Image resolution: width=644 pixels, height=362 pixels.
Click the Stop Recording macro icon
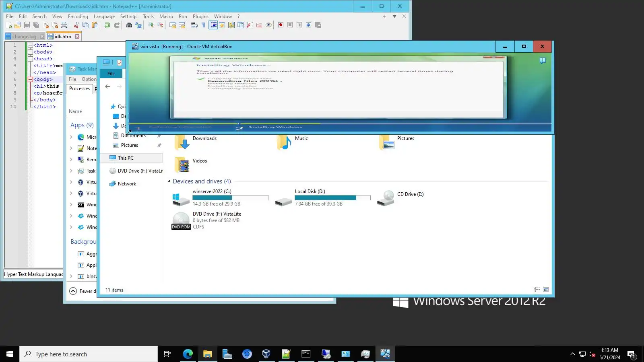pyautogui.click(x=290, y=25)
